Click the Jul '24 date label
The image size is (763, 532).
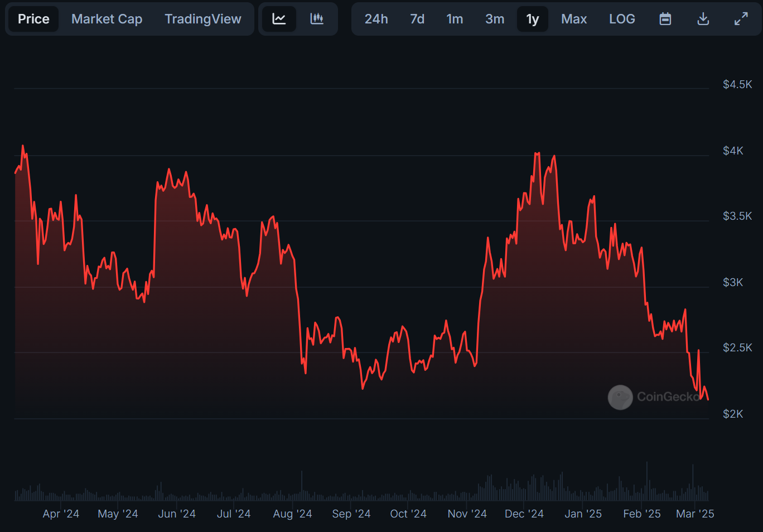click(234, 514)
